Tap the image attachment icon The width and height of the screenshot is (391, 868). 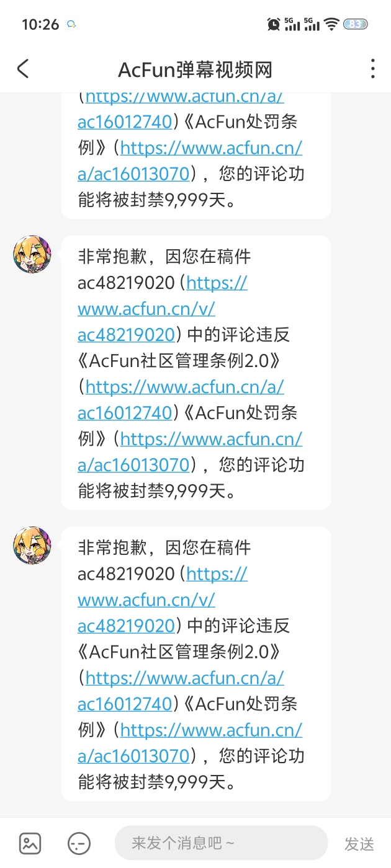pyautogui.click(x=30, y=843)
